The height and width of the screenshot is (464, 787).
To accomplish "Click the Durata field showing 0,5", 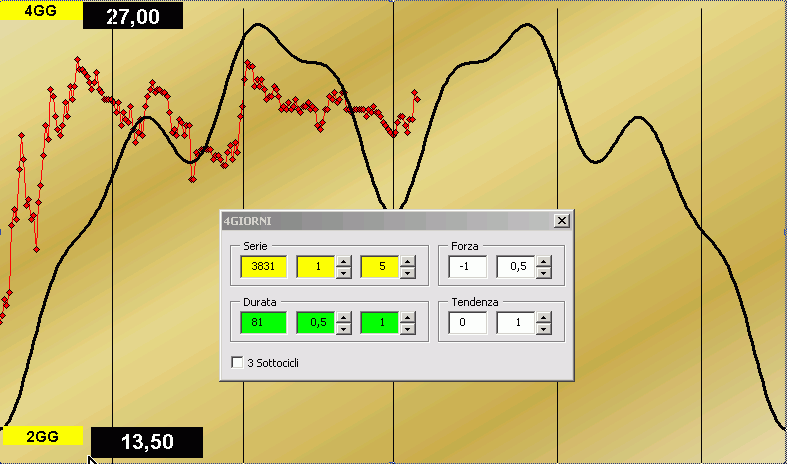I will point(316,322).
